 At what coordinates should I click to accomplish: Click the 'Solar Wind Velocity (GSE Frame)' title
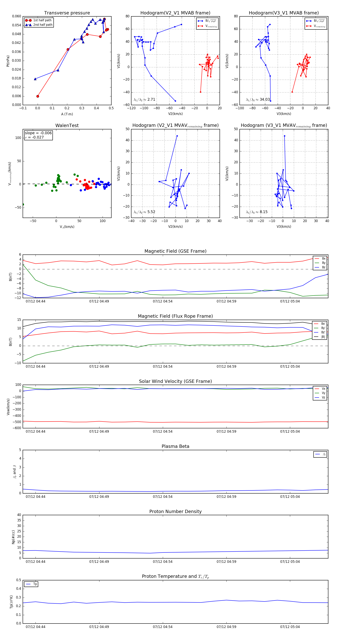click(x=175, y=381)
